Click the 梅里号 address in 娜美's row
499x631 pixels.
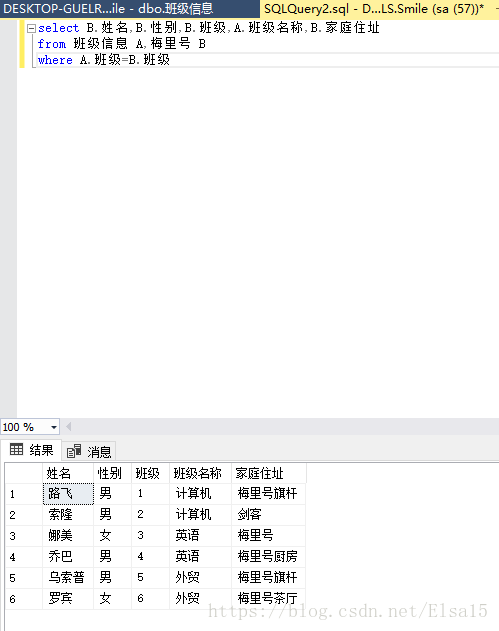point(268,536)
